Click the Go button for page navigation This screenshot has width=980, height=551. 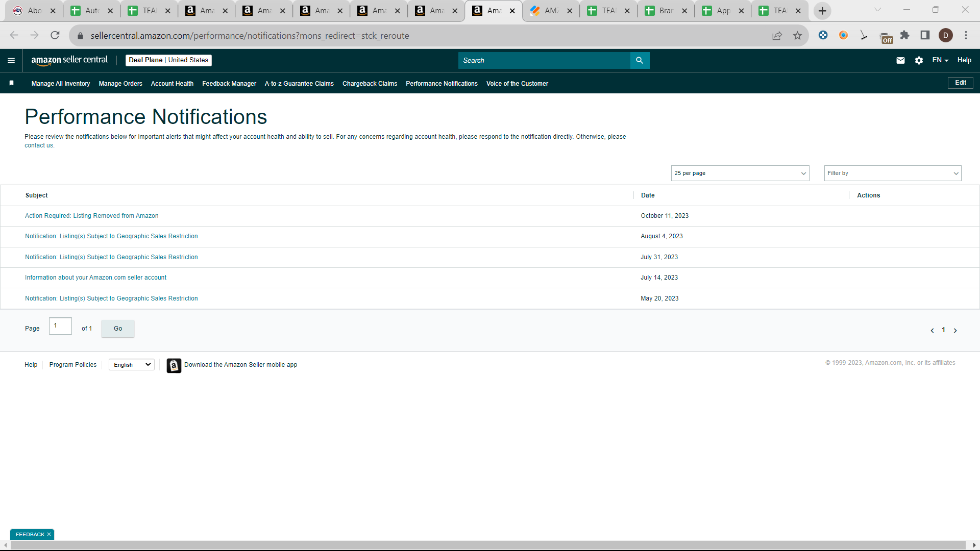[118, 329]
